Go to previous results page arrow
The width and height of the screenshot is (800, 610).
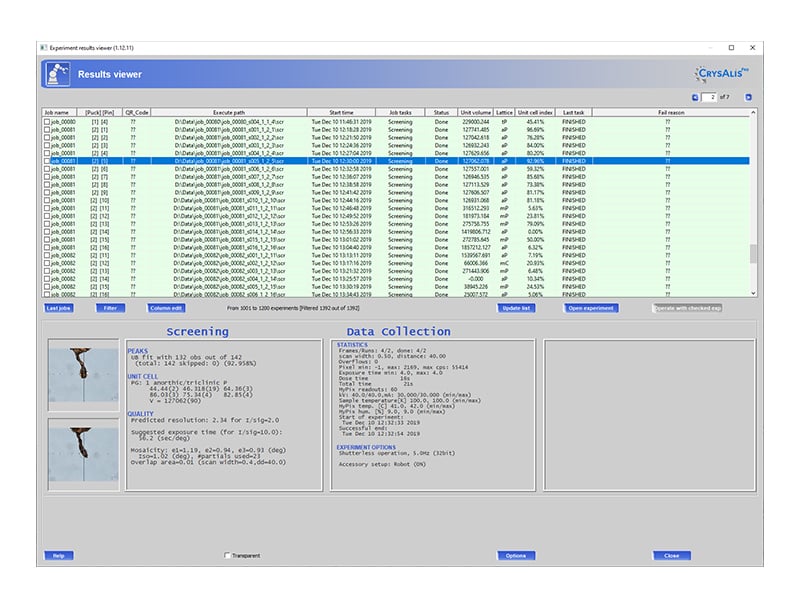pyautogui.click(x=695, y=97)
